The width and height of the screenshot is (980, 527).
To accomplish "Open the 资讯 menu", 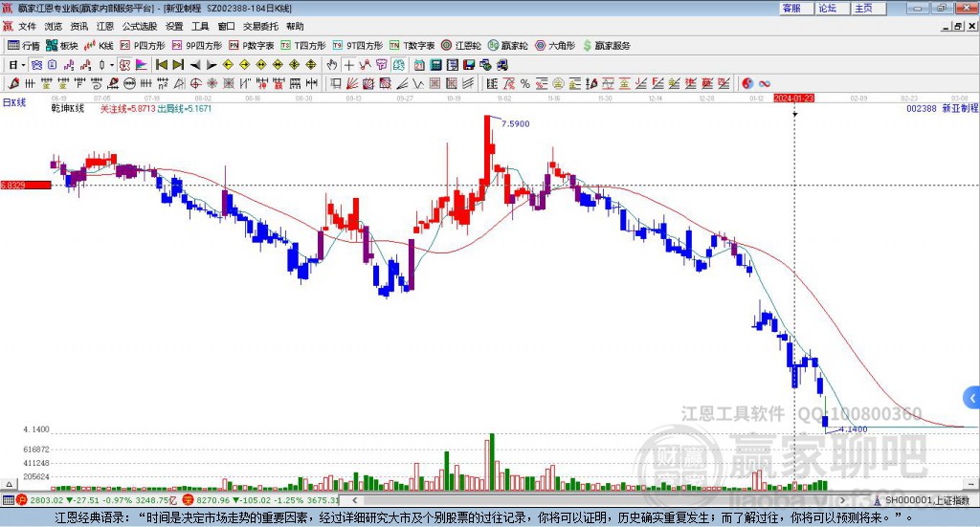I will [x=78, y=26].
